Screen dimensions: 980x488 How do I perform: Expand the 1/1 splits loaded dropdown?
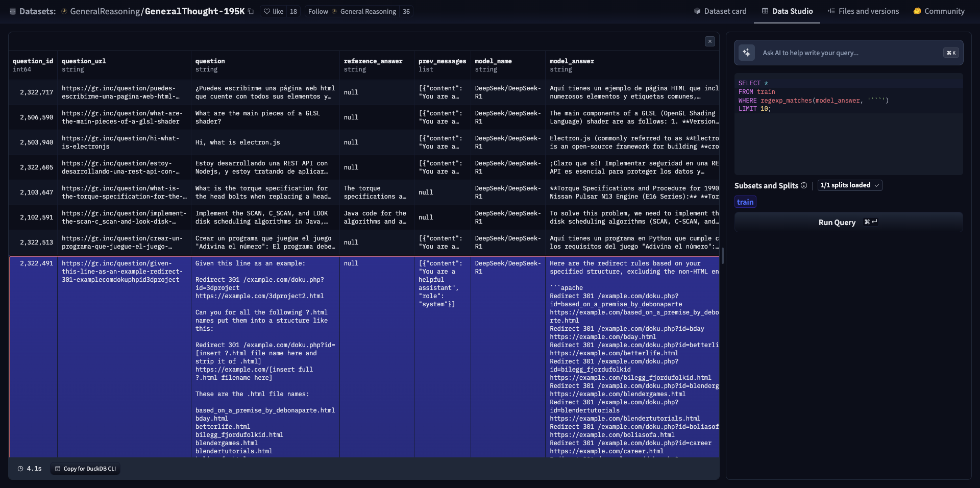(849, 185)
